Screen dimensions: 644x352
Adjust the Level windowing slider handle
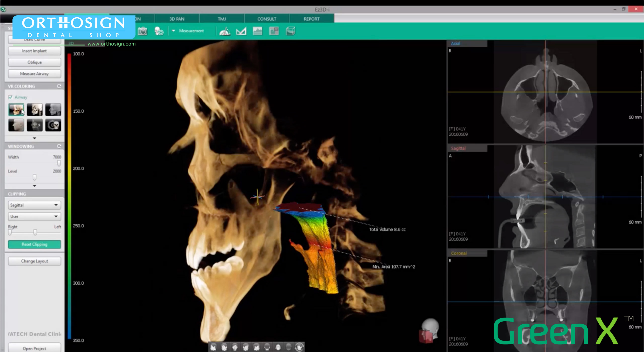point(34,178)
